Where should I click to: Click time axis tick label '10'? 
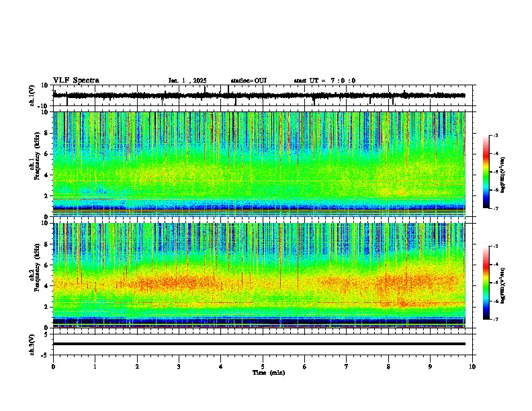click(472, 367)
